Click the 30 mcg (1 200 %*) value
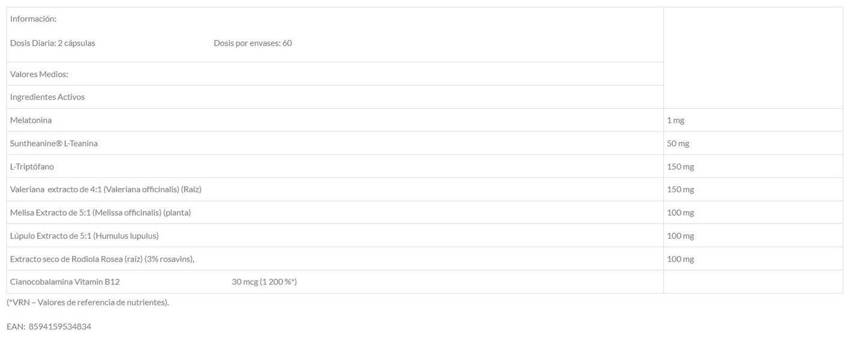 pyautogui.click(x=264, y=282)
